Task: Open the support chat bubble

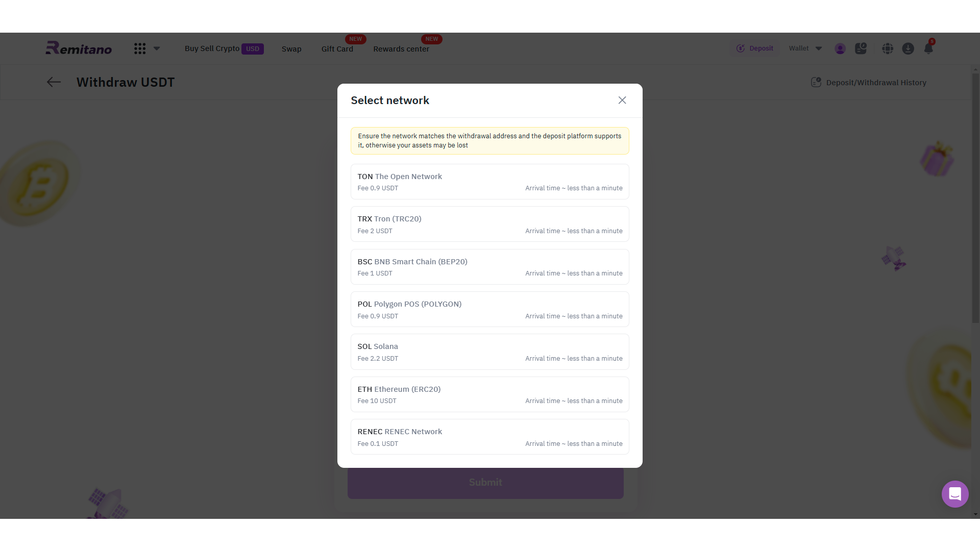Action: point(955,494)
